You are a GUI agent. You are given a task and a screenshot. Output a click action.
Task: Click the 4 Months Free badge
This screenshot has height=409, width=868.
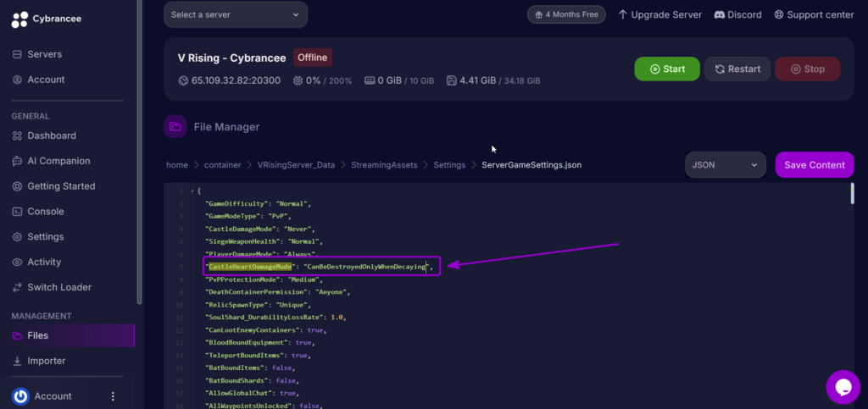pos(566,14)
